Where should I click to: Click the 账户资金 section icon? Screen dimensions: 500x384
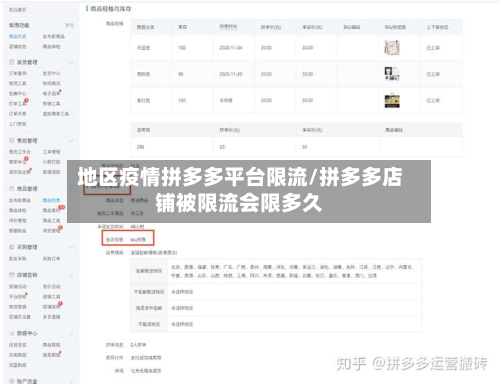(12, 381)
